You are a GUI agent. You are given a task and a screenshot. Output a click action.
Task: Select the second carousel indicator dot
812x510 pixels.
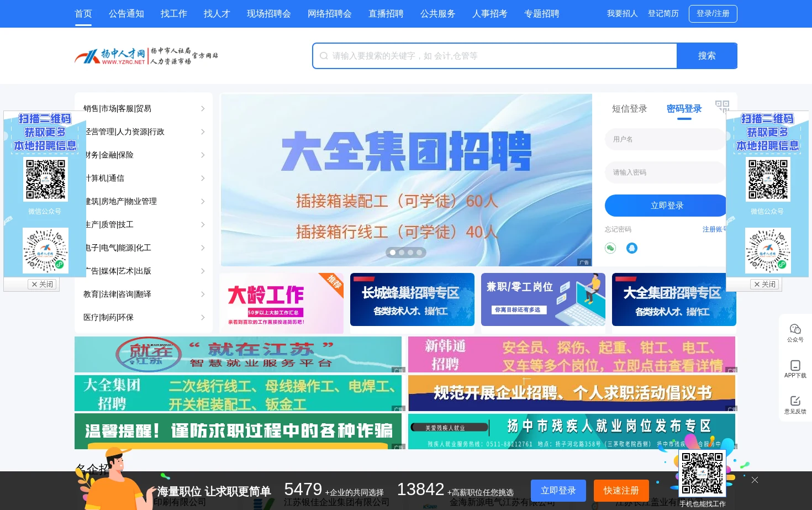click(402, 253)
